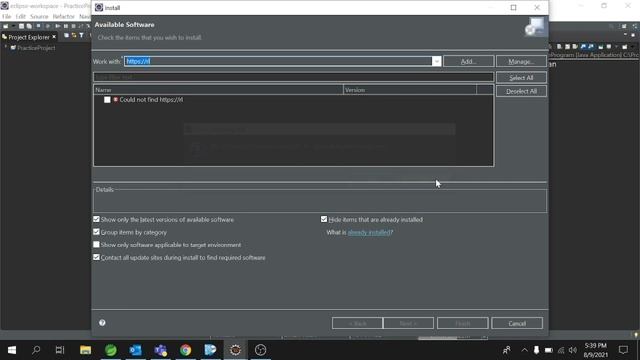Close the Project Explorer view tab
Viewport: 640px width, 360px height.
(54, 37)
